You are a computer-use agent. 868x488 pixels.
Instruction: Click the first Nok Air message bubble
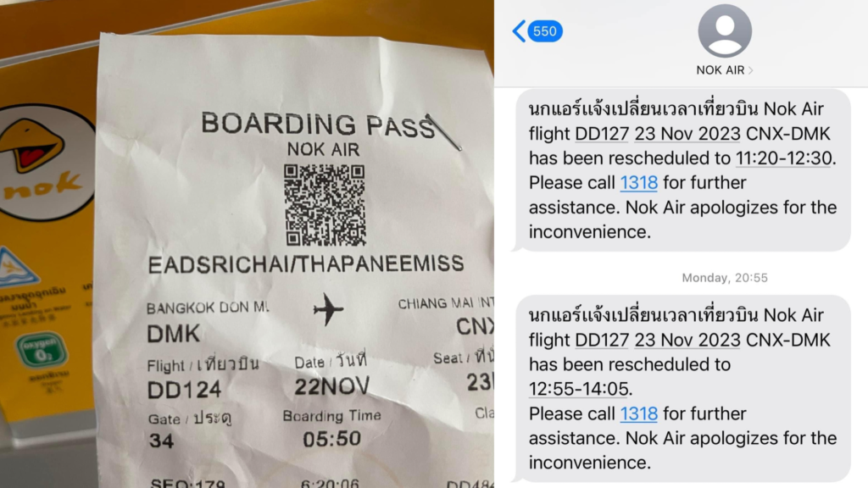pyautogui.click(x=684, y=169)
